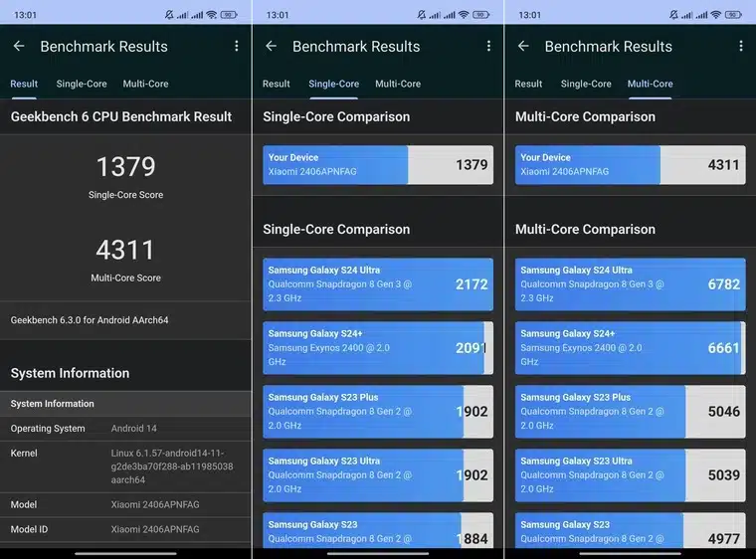Tap the battery icon in middle screen status bar
Screen dimensions: 756x559
[480, 15]
